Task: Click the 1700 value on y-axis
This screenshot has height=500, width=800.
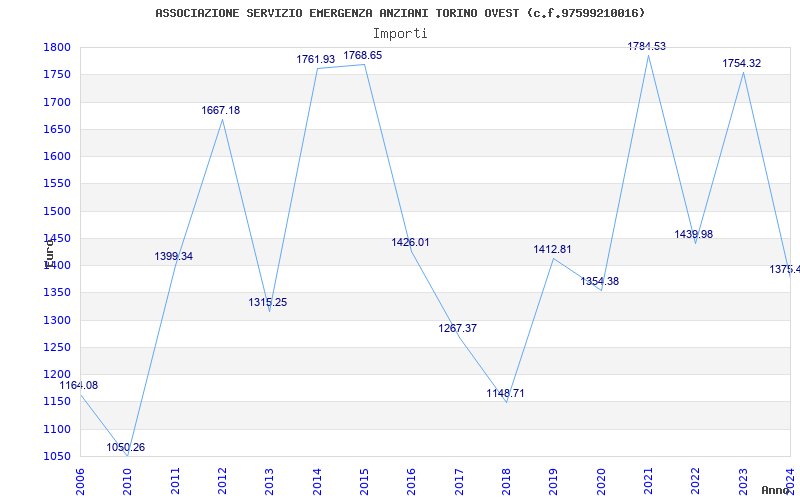Action: click(x=57, y=102)
